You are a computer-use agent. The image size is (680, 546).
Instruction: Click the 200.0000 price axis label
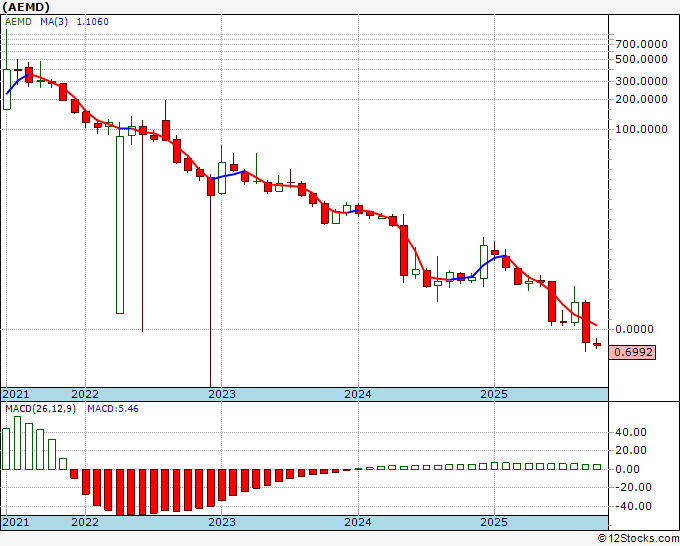click(641, 99)
